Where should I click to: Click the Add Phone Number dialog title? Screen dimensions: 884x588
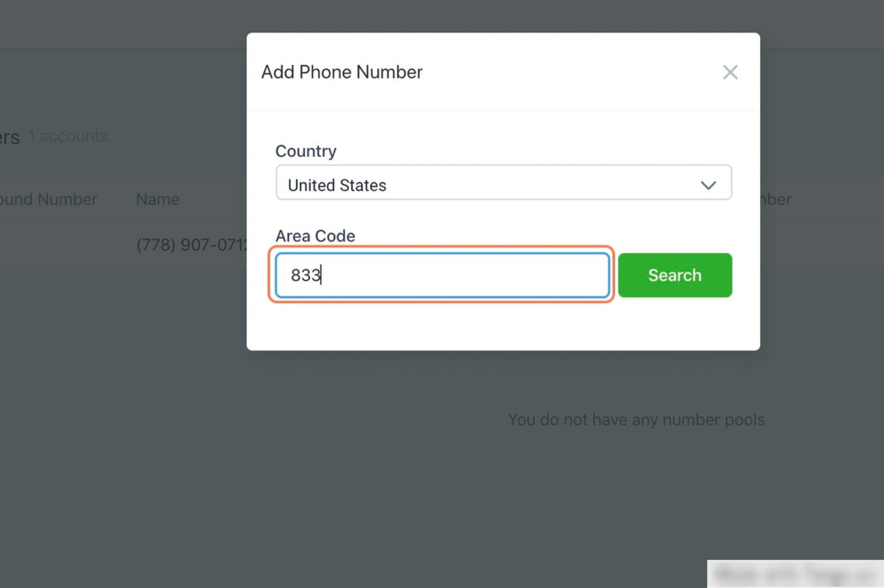(341, 72)
